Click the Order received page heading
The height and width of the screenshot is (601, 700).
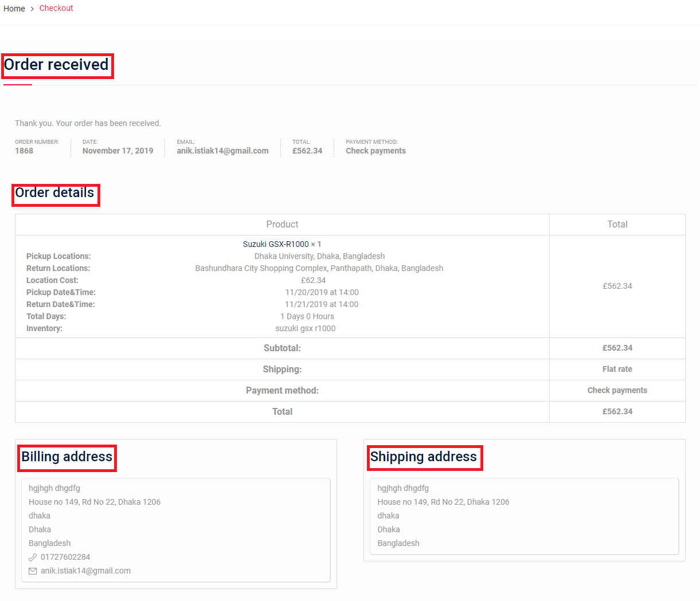click(56, 65)
